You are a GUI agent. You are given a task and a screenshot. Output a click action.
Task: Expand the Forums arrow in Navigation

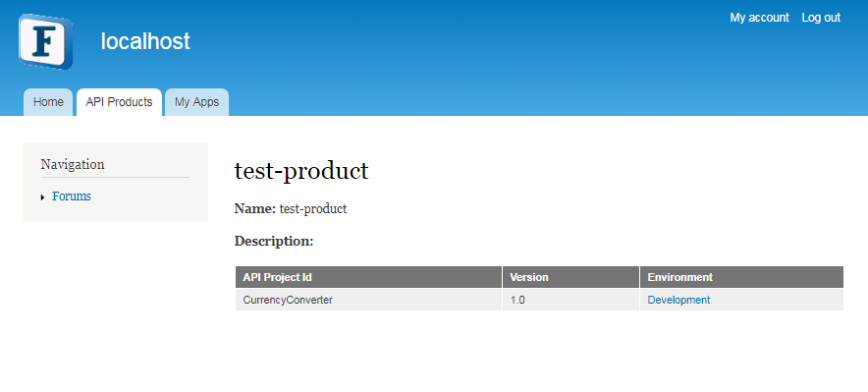pos(42,197)
